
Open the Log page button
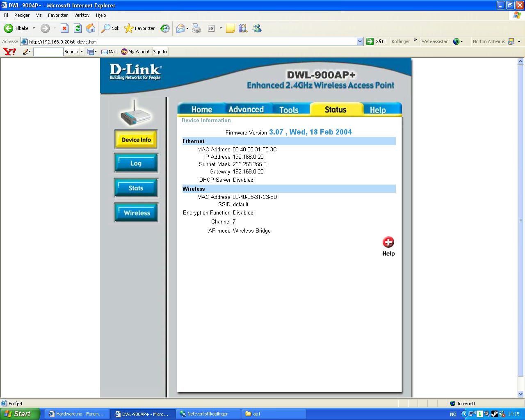coord(136,163)
